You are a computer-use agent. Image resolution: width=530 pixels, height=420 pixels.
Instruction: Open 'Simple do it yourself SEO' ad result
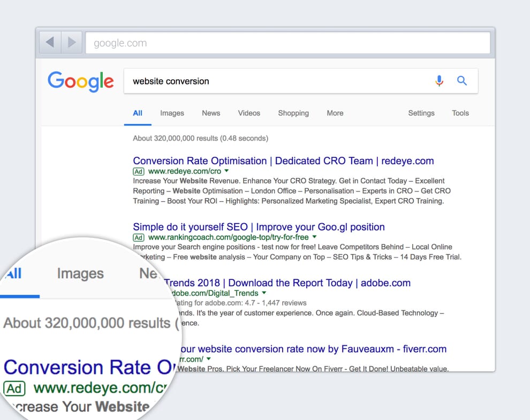pos(259,227)
